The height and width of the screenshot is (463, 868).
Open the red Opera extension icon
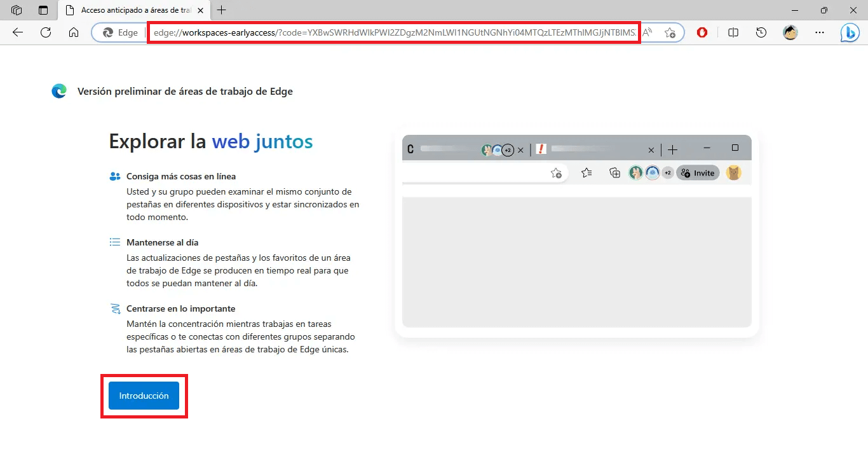coord(702,32)
